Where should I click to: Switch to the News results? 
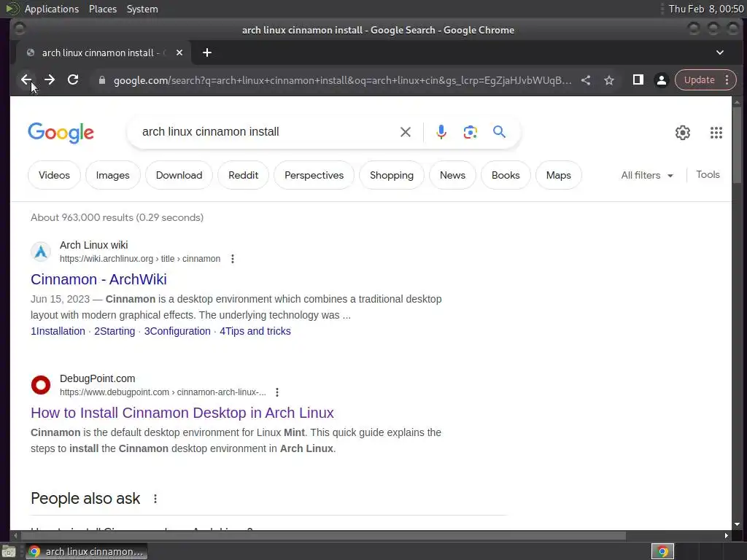[452, 175]
